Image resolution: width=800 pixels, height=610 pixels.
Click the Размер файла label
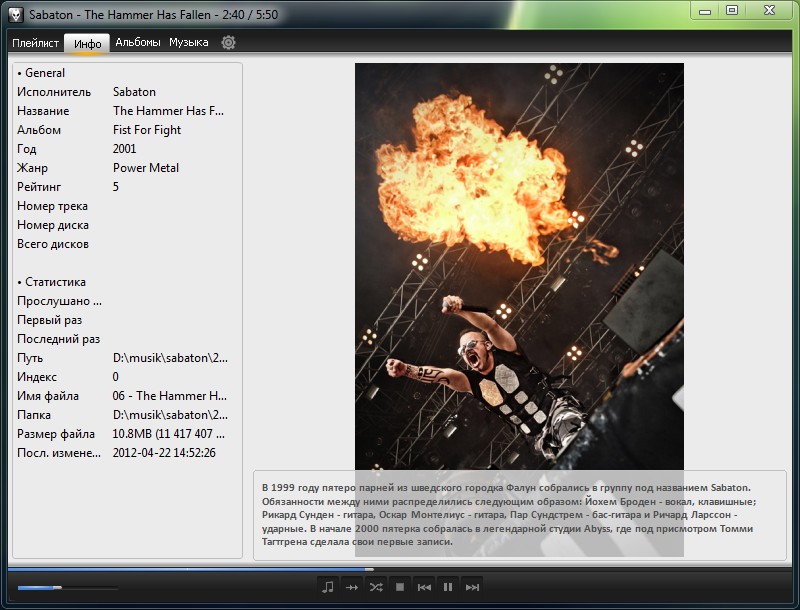(56, 434)
